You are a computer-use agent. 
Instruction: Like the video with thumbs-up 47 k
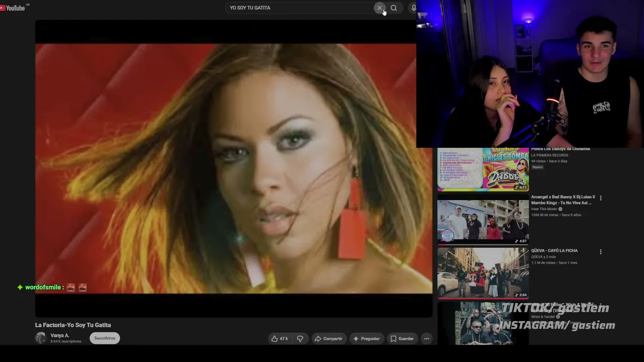[280, 338]
